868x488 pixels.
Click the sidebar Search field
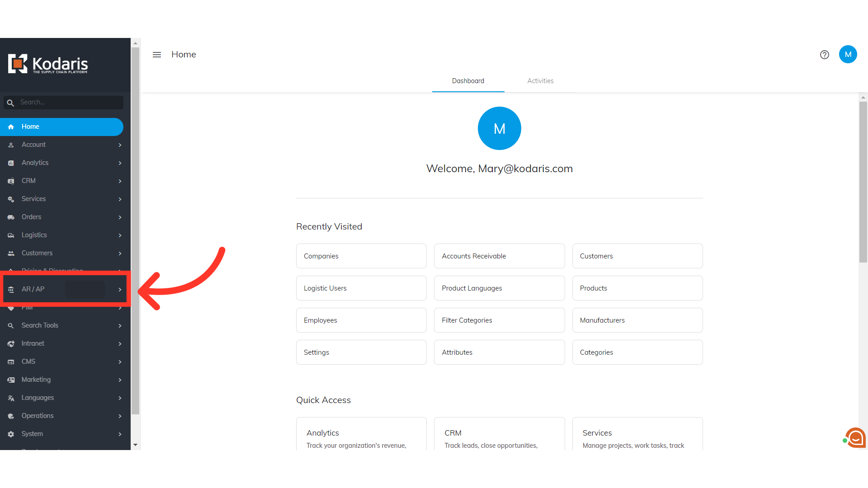(x=68, y=103)
